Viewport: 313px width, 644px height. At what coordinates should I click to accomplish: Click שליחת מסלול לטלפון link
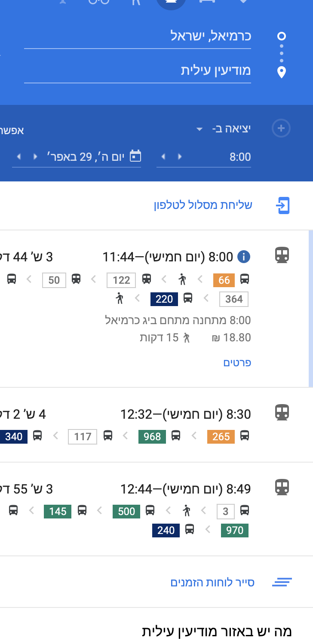tap(203, 205)
